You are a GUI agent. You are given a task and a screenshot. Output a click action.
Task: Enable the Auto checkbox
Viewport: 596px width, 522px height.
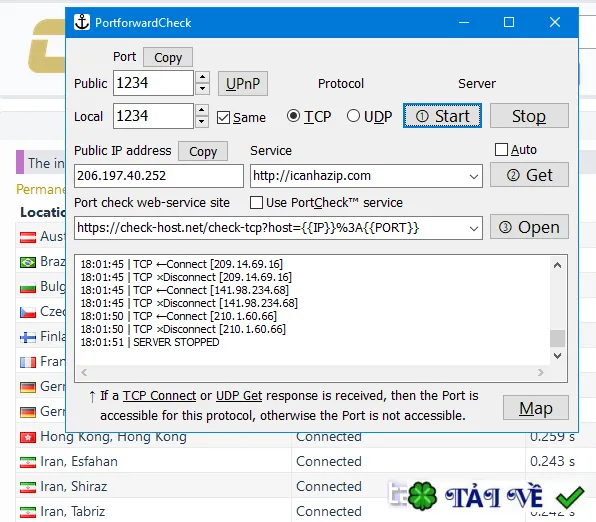click(x=501, y=149)
